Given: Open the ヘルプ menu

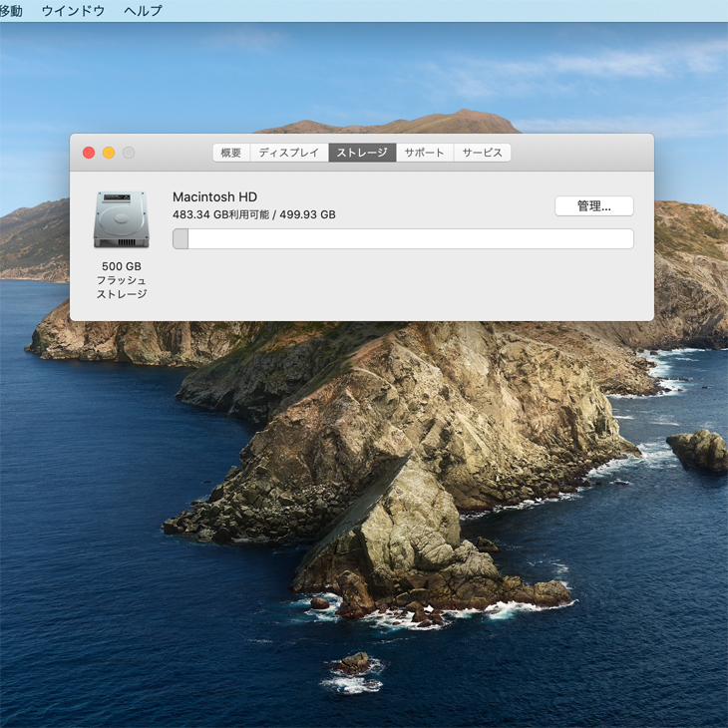Looking at the screenshot, I should (143, 11).
